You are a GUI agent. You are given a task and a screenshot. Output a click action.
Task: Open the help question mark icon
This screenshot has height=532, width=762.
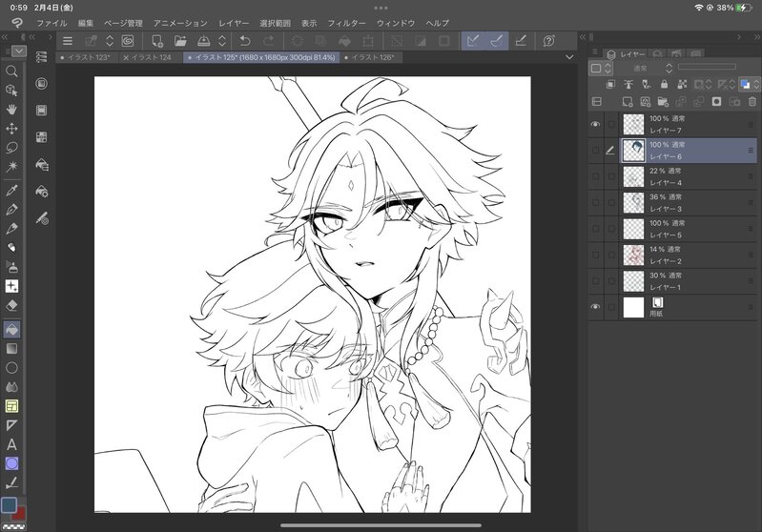(548, 41)
